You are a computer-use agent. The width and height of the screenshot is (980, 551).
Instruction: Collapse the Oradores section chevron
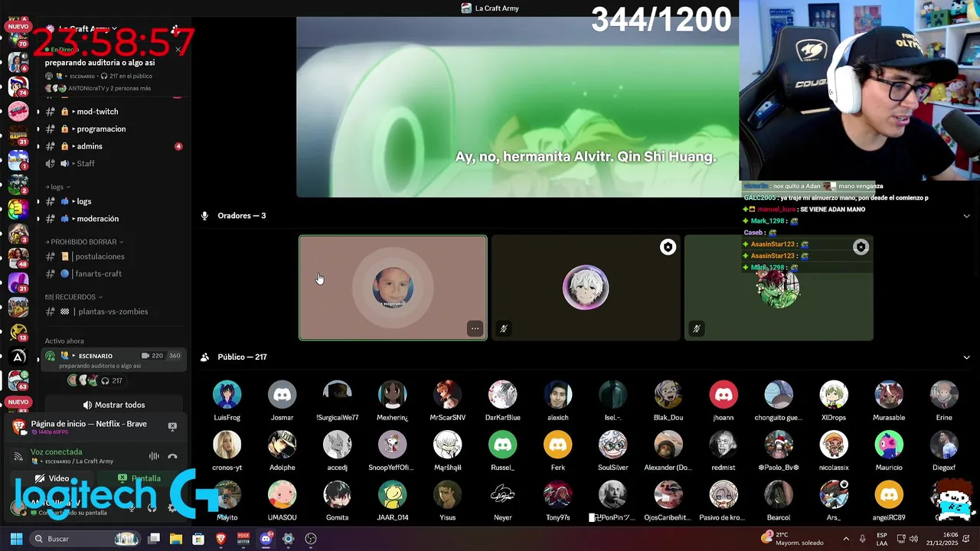pos(966,216)
